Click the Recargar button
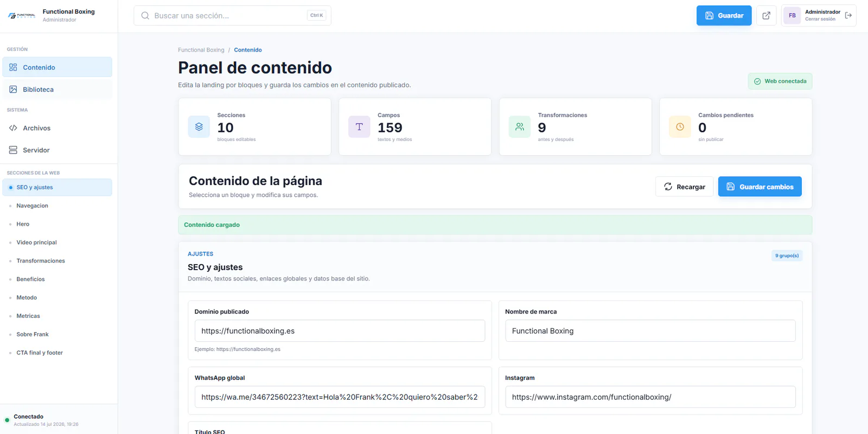Viewport: 868px width, 434px height. click(x=684, y=187)
